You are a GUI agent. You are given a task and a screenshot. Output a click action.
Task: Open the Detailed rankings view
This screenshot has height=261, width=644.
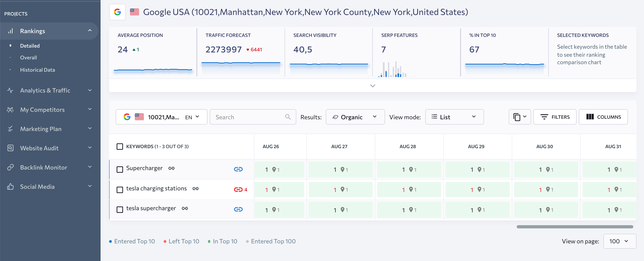[30, 46]
